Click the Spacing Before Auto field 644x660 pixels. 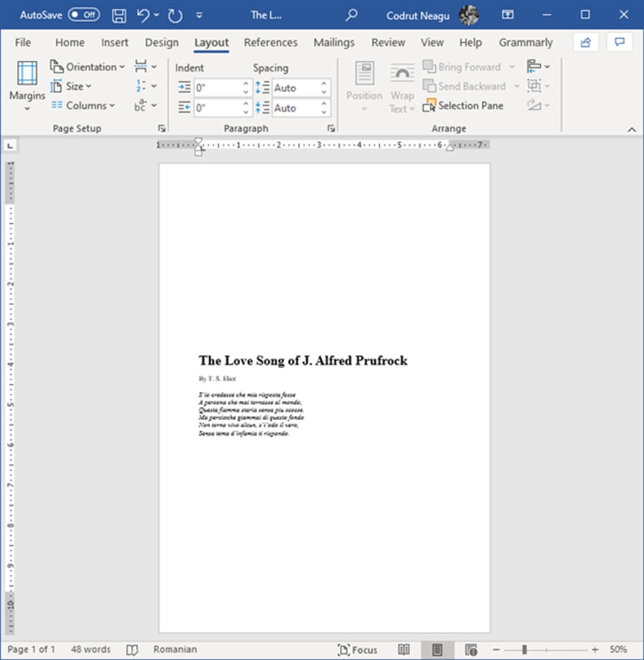pyautogui.click(x=297, y=88)
